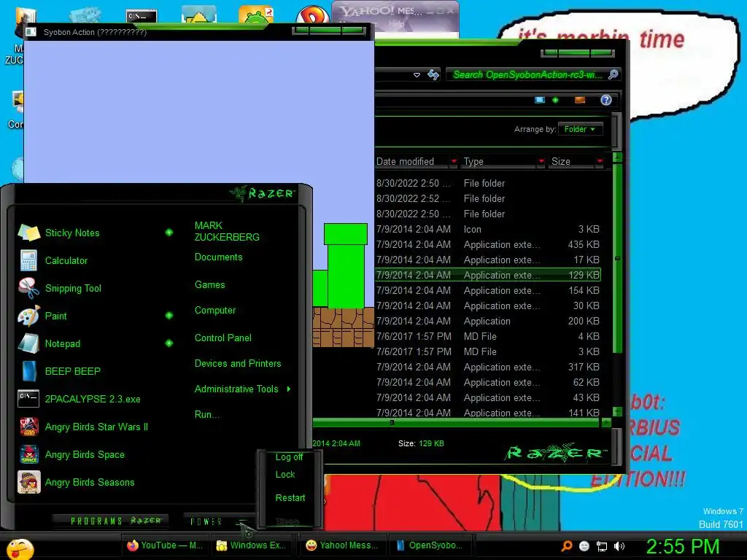
Task: Start Angry Birds Seasons
Action: [x=89, y=482]
